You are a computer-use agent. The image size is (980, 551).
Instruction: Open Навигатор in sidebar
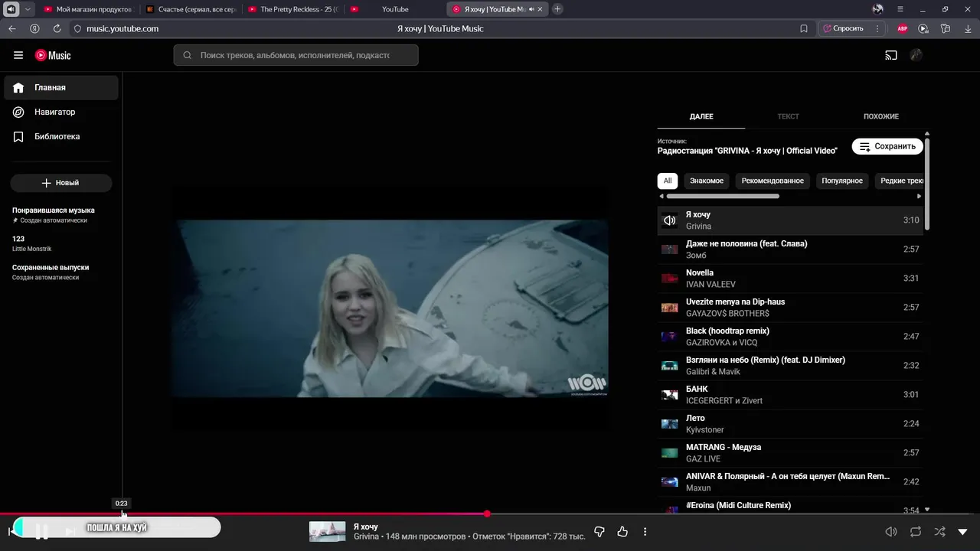click(61, 112)
